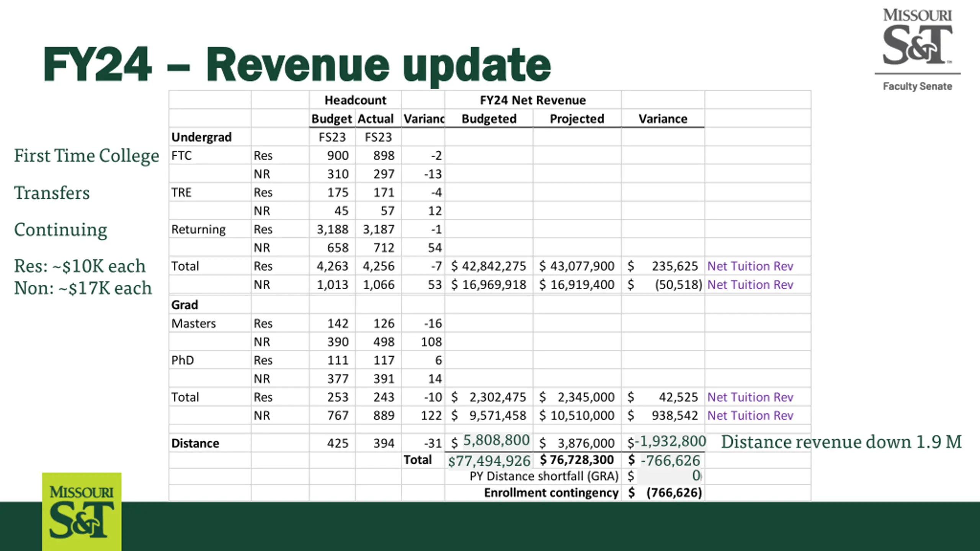Select projected grad revenue 2,345,000
The image size is (980, 551).
pos(586,397)
